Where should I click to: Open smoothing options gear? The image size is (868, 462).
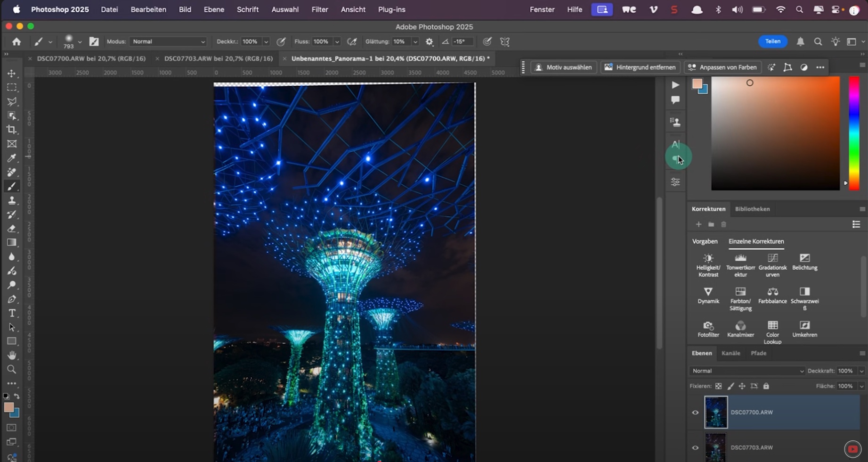click(x=429, y=41)
